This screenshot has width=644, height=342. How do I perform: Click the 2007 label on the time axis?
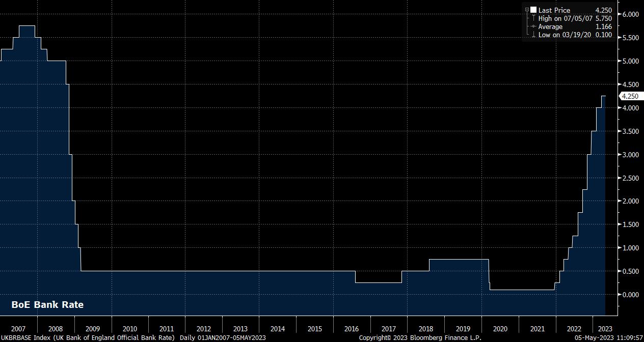point(18,329)
